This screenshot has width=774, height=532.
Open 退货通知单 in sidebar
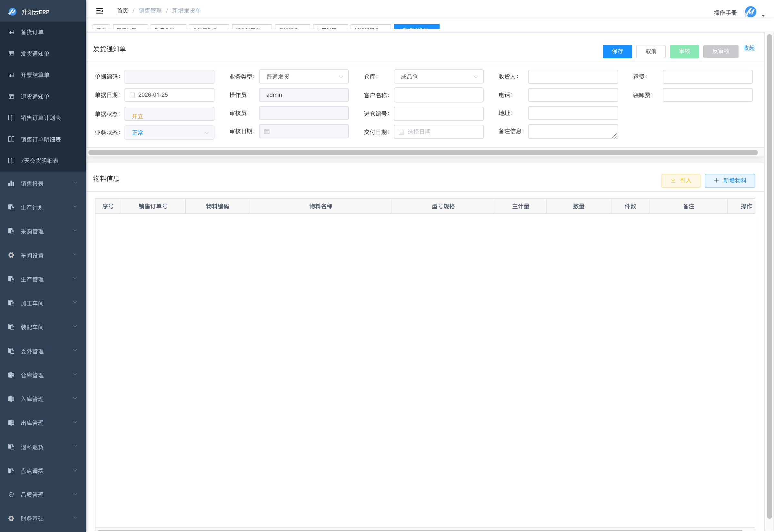tap(35, 97)
